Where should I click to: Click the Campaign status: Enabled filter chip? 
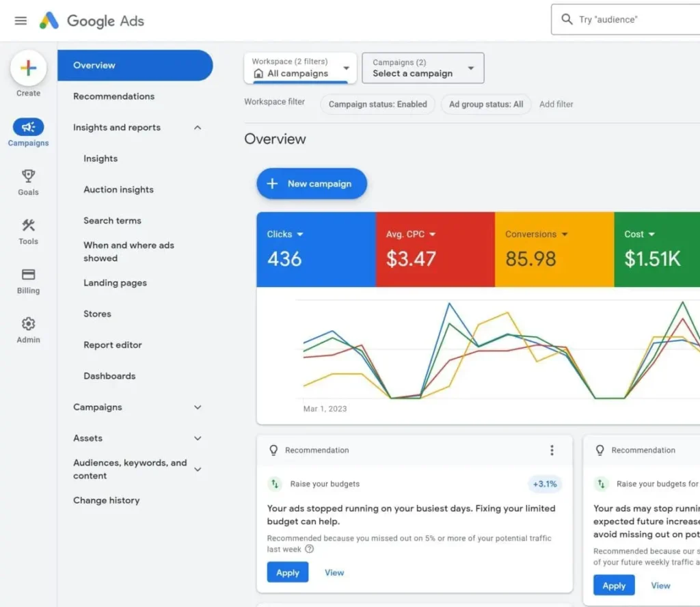click(x=377, y=105)
